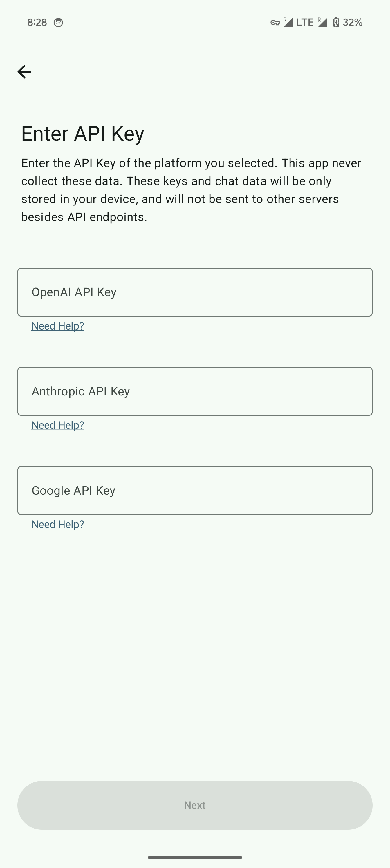390x868 pixels.
Task: Select the Anthropic API Key input
Action: 195,391
